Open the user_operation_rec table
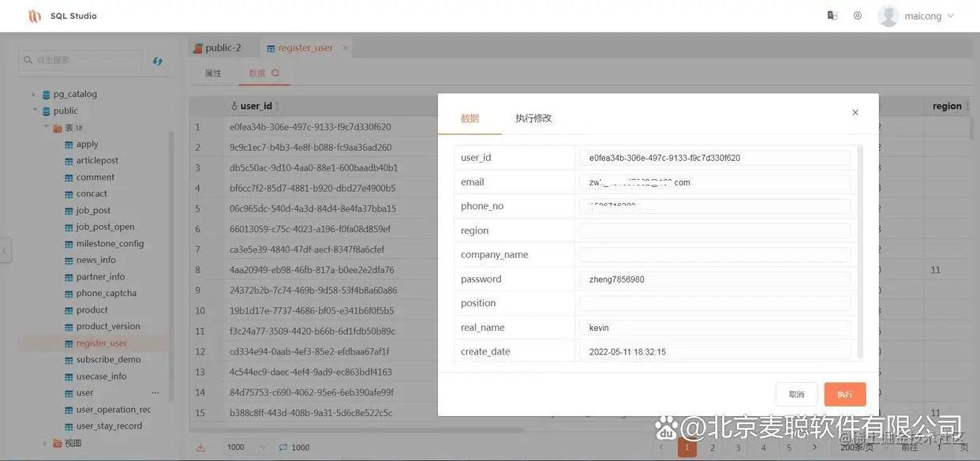 pos(113,410)
